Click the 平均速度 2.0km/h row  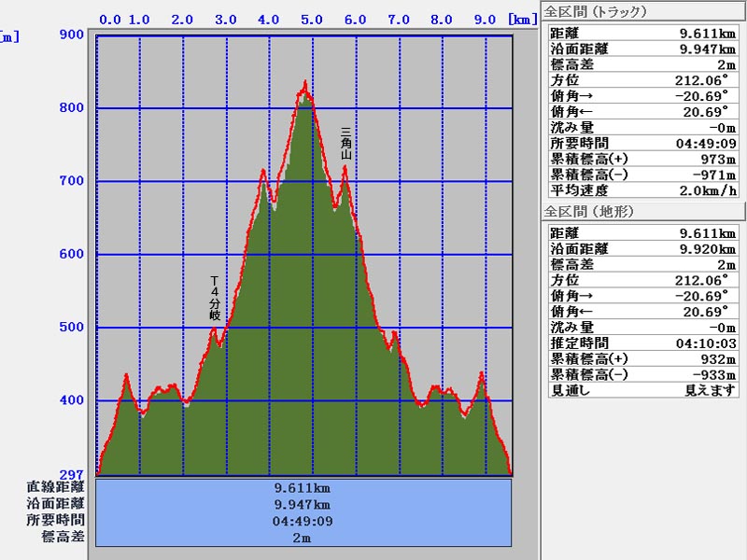tap(641, 189)
